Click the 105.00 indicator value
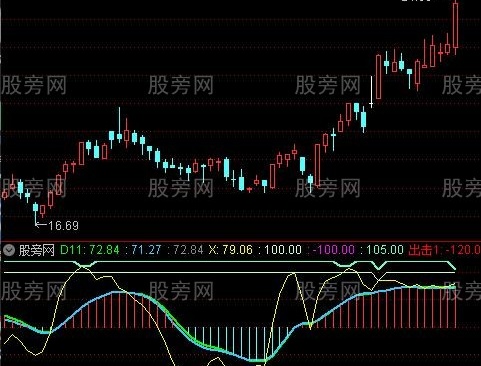Image resolution: width=481 pixels, height=366 pixels. pos(385,250)
